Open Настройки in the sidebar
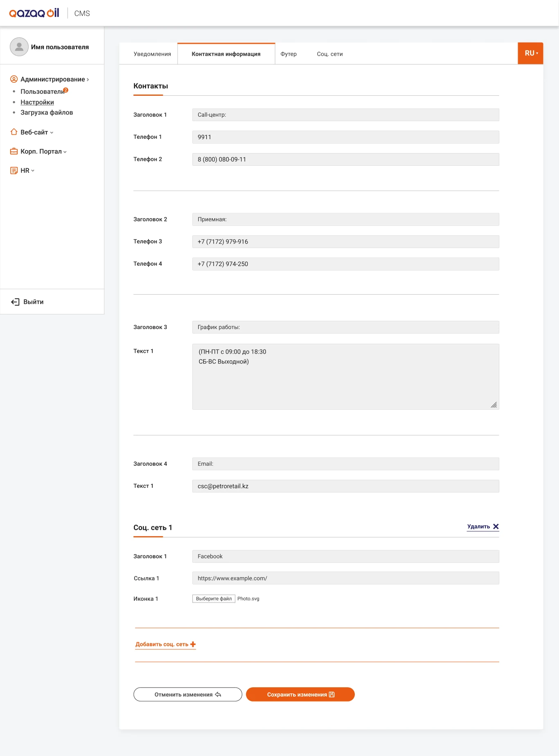The width and height of the screenshot is (559, 756). [x=37, y=102]
